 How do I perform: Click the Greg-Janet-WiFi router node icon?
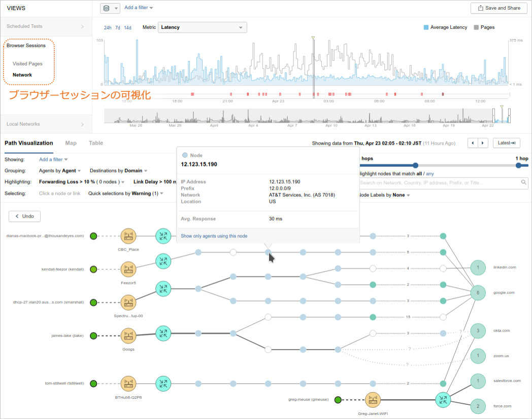point(373,400)
